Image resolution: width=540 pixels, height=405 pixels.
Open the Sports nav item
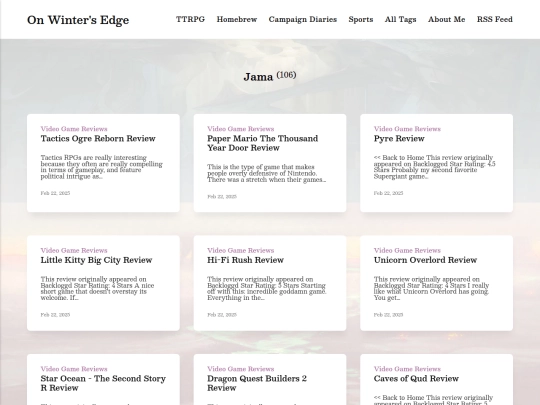361,19
